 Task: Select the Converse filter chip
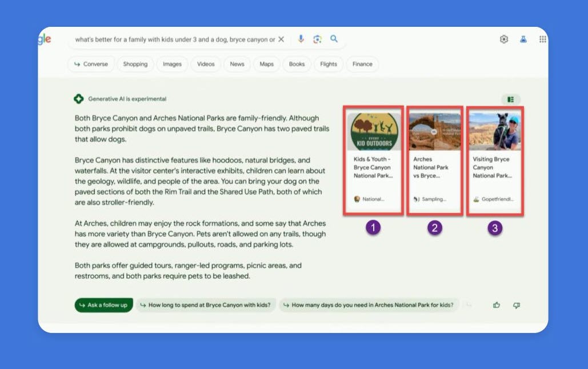click(91, 64)
